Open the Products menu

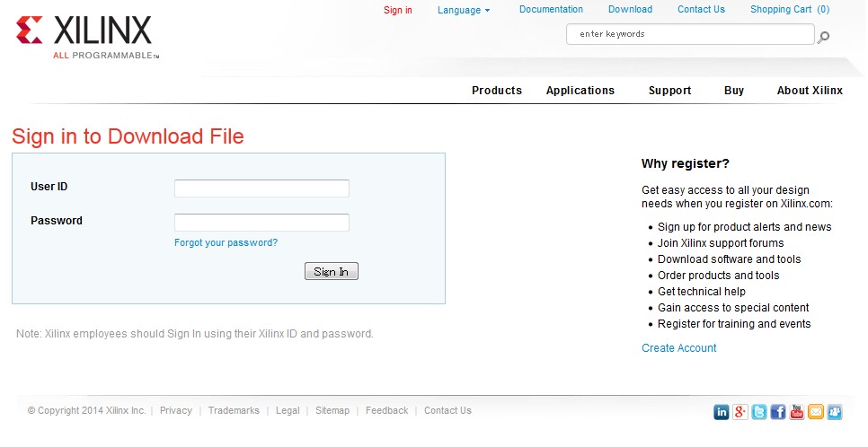(x=496, y=91)
